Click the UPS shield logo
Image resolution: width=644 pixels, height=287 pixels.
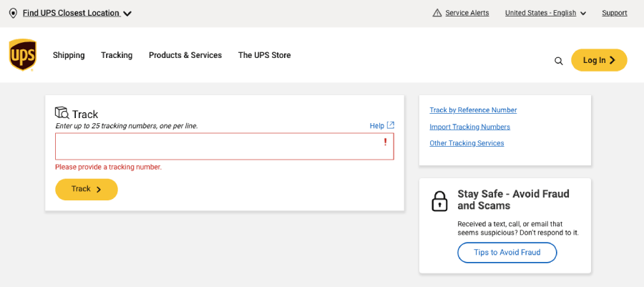click(x=23, y=54)
